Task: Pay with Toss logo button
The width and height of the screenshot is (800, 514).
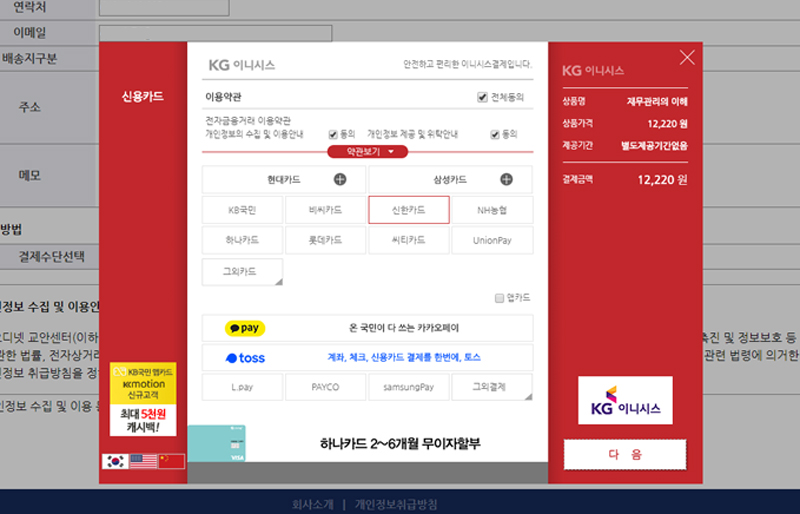Action: (x=245, y=358)
